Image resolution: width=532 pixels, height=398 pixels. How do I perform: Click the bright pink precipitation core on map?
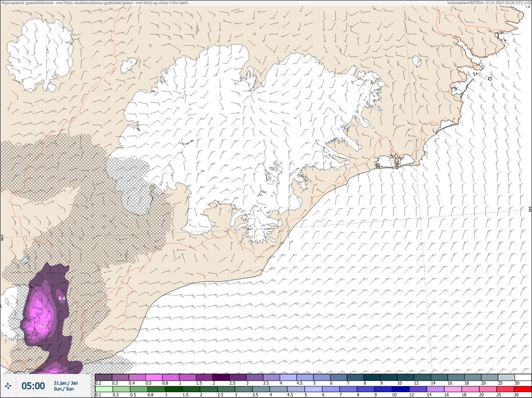(x=38, y=316)
